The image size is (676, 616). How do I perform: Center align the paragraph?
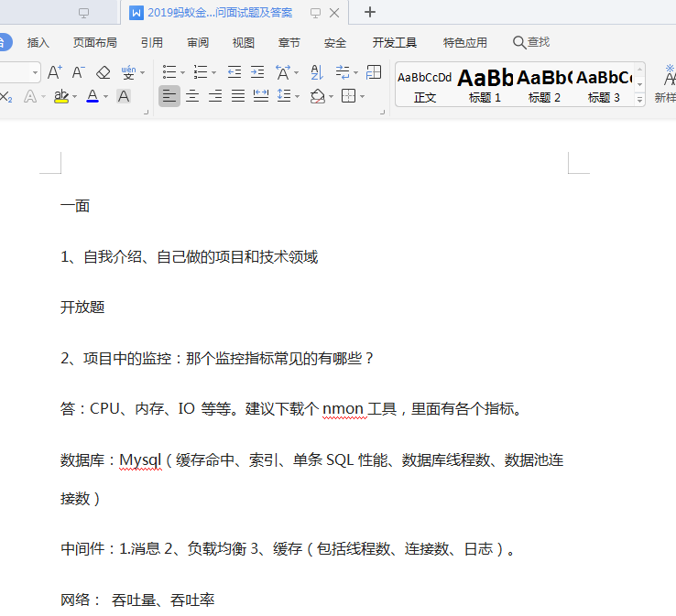pos(192,96)
